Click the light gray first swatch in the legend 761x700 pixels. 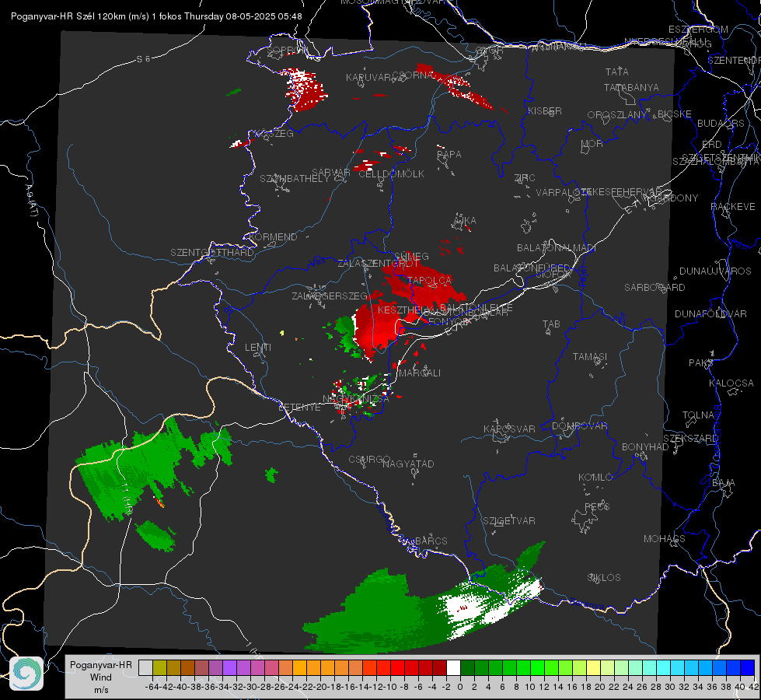[145, 668]
